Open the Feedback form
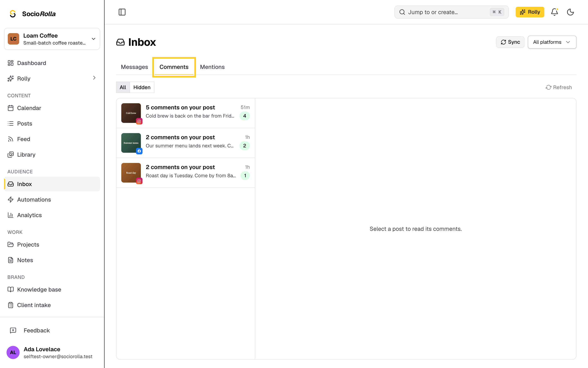The image size is (588, 368). 52,330
